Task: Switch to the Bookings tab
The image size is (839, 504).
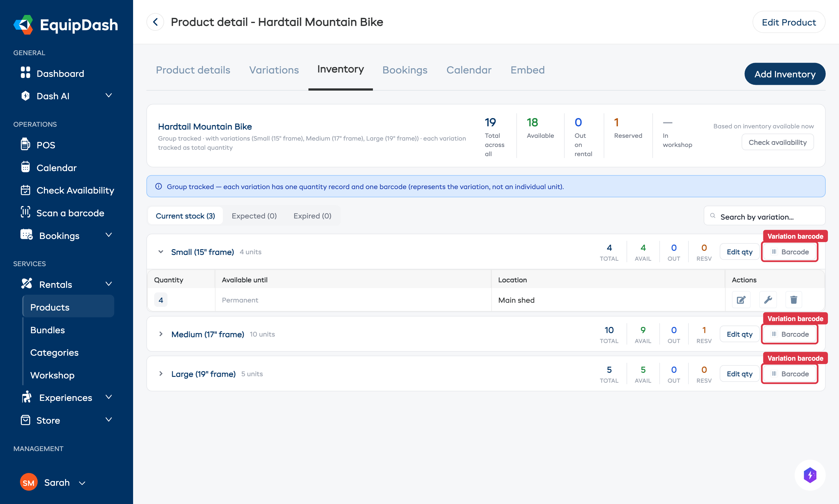Action: [405, 70]
